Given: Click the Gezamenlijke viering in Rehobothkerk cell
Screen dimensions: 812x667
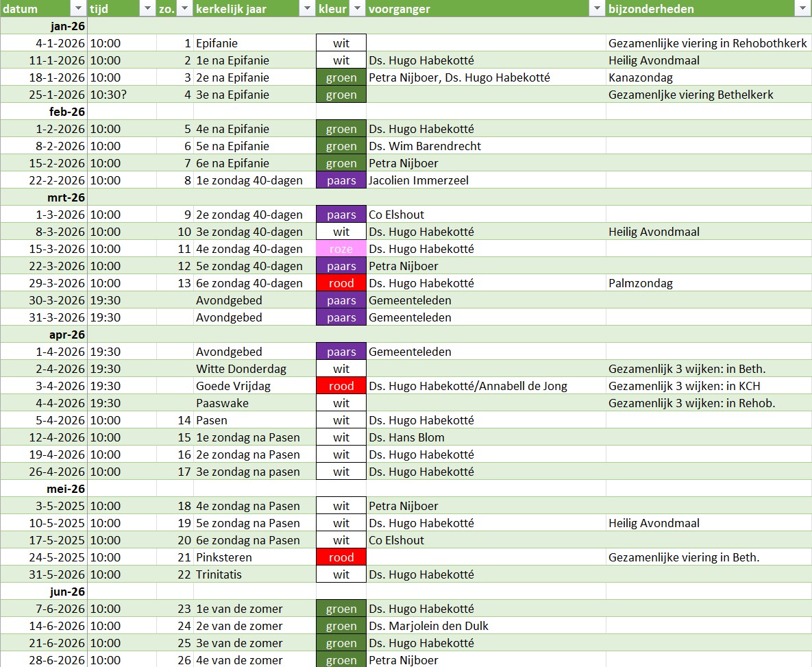Looking at the screenshot, I should pos(708,43).
